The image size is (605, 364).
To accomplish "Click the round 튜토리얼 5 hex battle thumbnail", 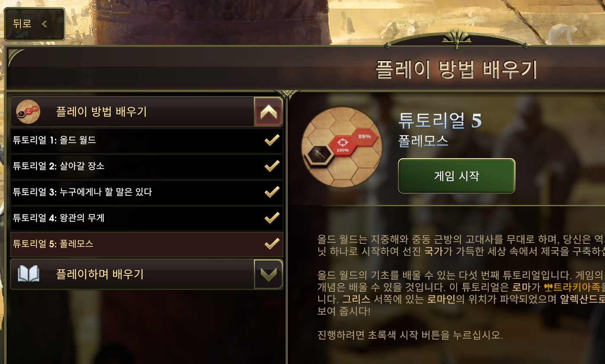I will [x=342, y=147].
